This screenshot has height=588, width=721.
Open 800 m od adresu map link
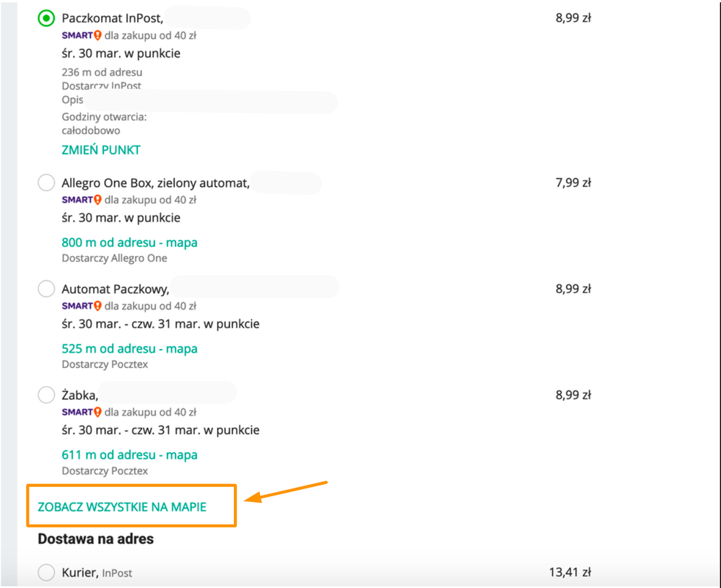coord(129,242)
